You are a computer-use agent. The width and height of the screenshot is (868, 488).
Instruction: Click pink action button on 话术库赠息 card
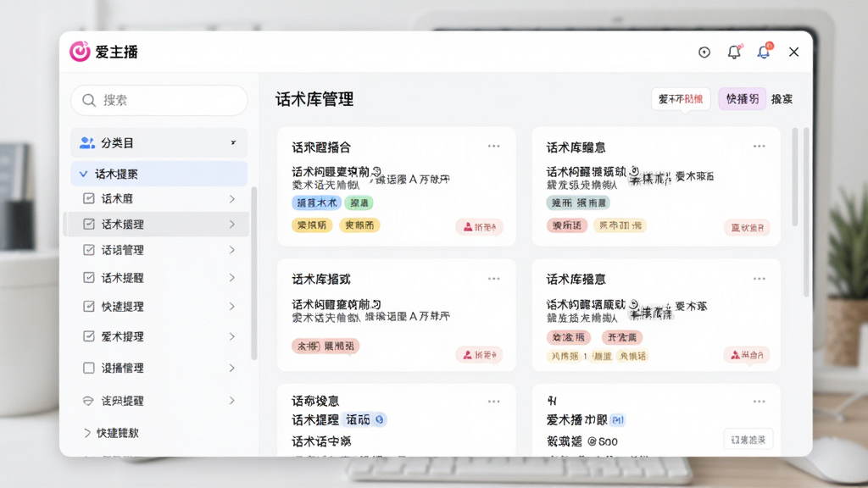tap(747, 227)
